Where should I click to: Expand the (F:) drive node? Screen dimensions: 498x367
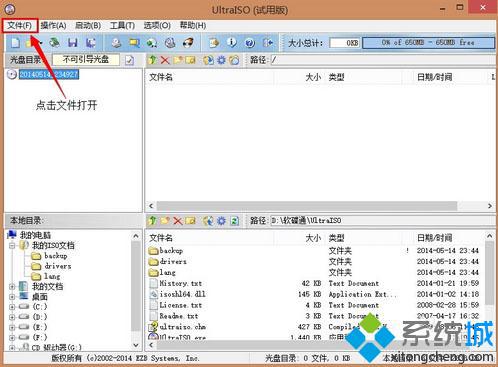[x=12, y=337]
